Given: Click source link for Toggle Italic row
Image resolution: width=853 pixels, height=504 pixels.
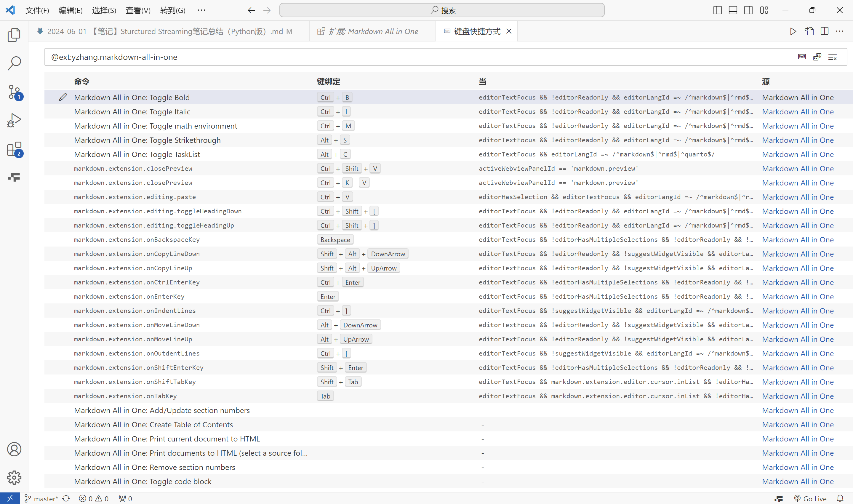Looking at the screenshot, I should (798, 112).
